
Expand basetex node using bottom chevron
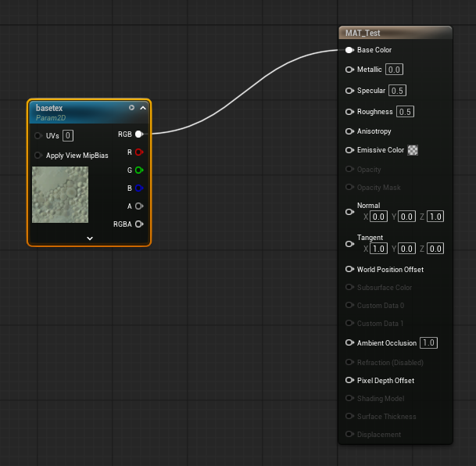click(x=90, y=238)
